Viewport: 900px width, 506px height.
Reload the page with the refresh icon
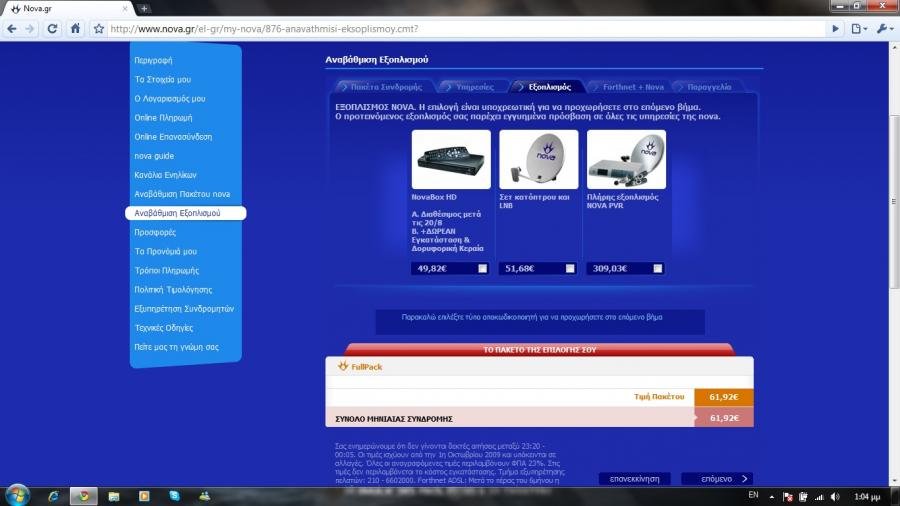click(x=52, y=29)
